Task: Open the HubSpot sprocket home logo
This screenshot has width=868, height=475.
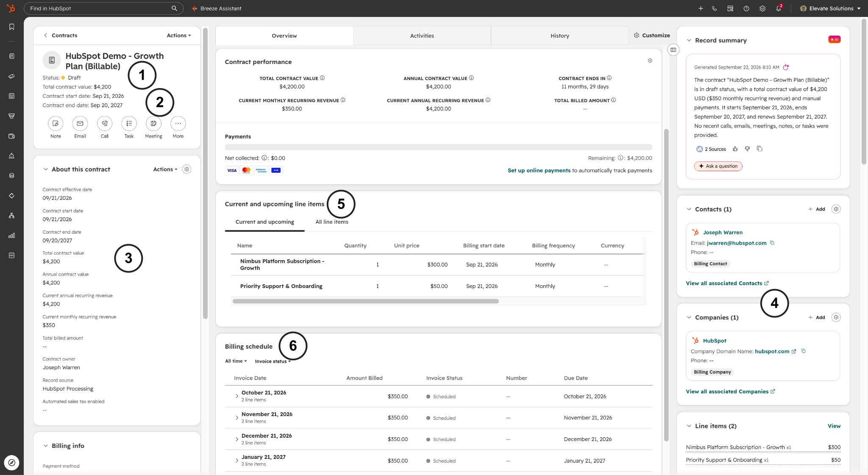Action: tap(11, 8)
